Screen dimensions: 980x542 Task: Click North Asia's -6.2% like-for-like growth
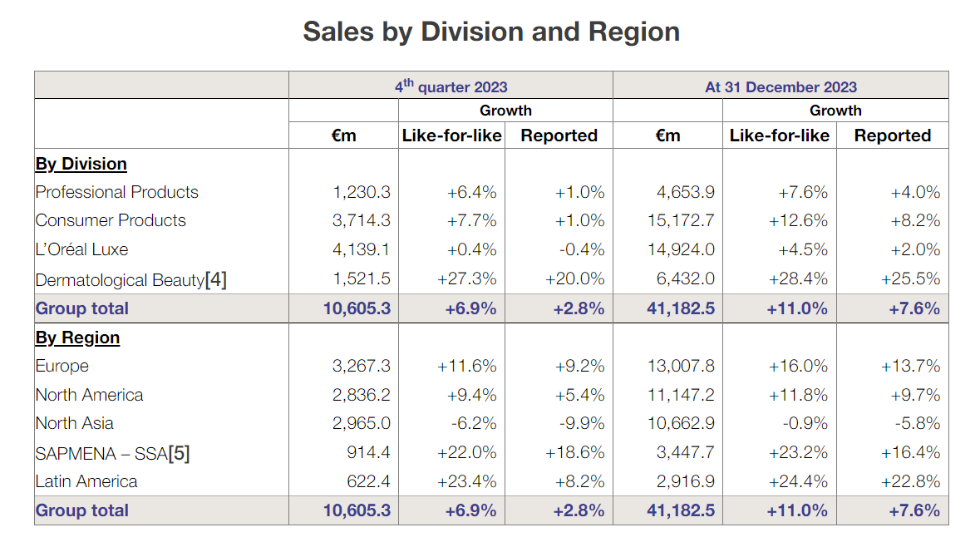tap(475, 423)
